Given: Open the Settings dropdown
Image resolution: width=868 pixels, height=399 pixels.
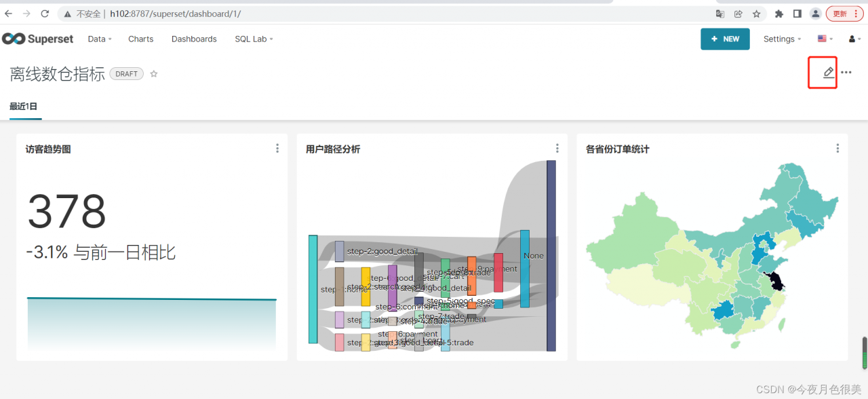Looking at the screenshot, I should tap(781, 39).
